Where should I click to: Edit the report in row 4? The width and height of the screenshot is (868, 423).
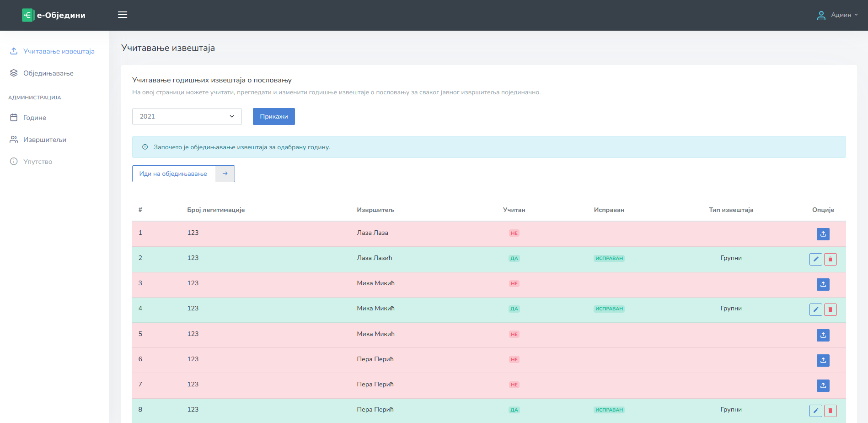click(815, 309)
